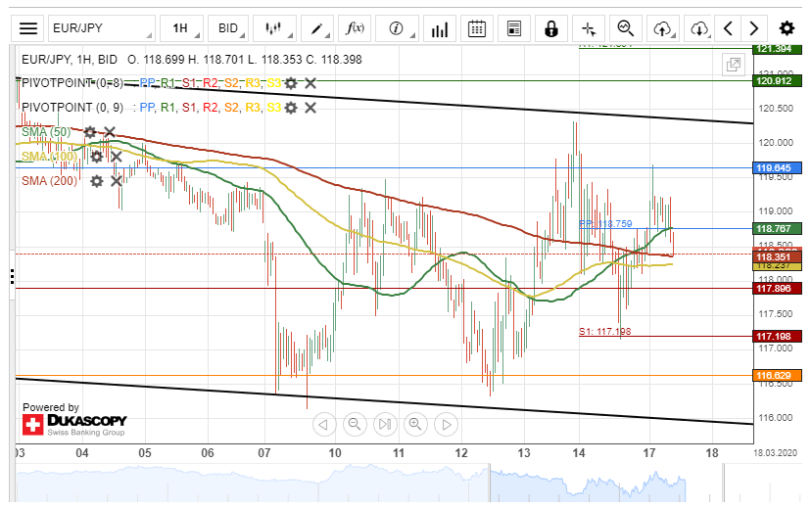
Task: Remove the SMA (100) indicator
Action: (x=116, y=157)
